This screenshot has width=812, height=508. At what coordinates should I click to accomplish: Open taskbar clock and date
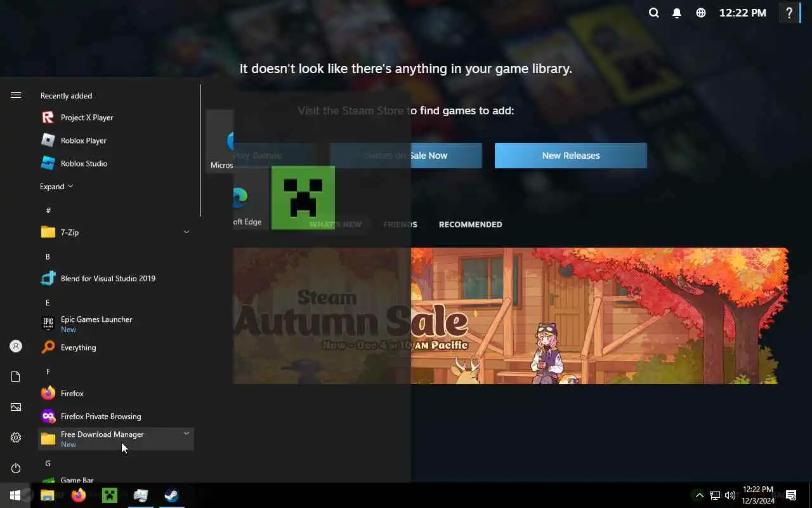coord(758,495)
